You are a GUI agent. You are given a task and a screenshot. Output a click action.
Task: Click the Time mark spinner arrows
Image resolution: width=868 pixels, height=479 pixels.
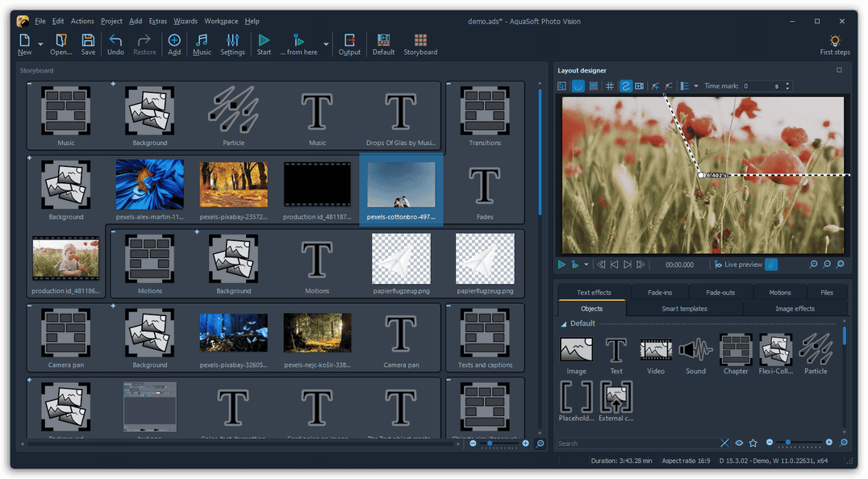point(787,85)
